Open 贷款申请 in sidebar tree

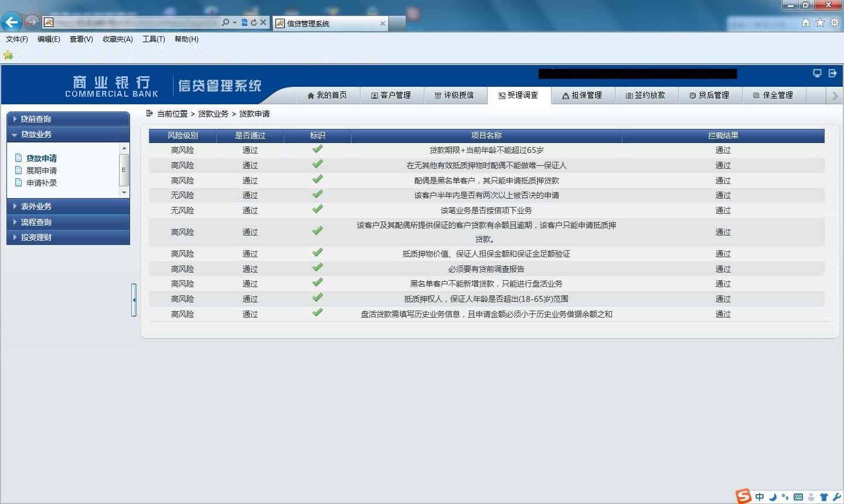tap(42, 158)
